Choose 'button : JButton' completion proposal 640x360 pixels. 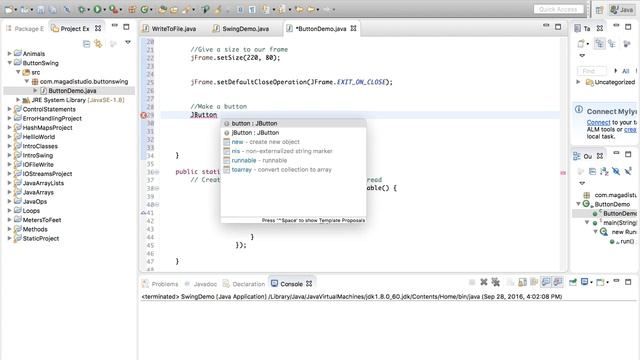click(x=293, y=123)
